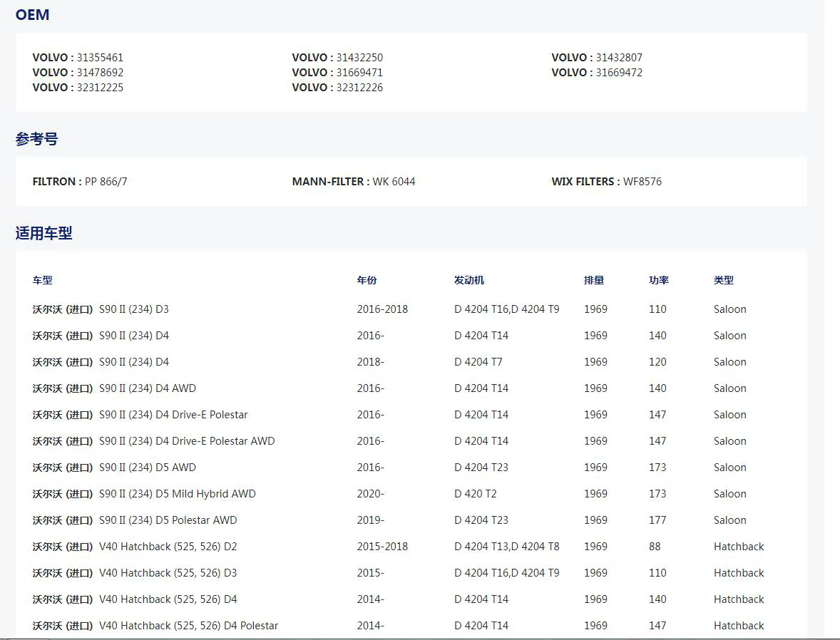This screenshot has height=640, width=840.
Task: Click the MANN-FILTER WK 6044 reference
Action: point(354,182)
